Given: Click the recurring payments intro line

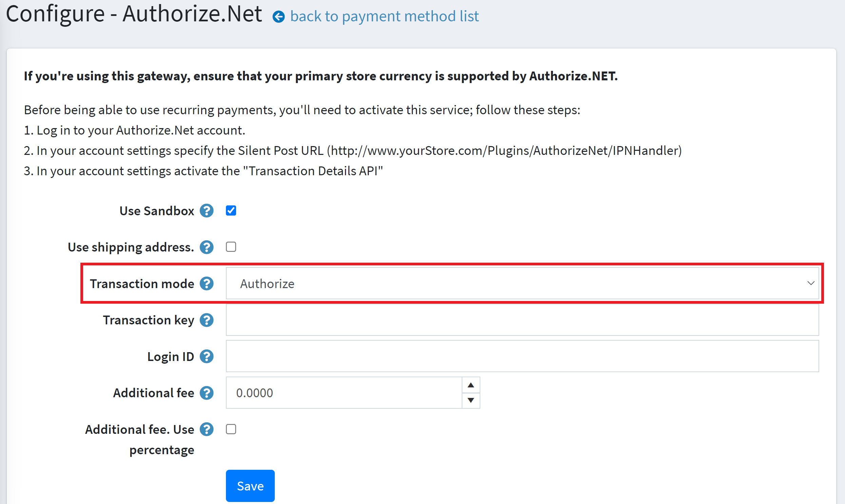Looking at the screenshot, I should click(302, 110).
